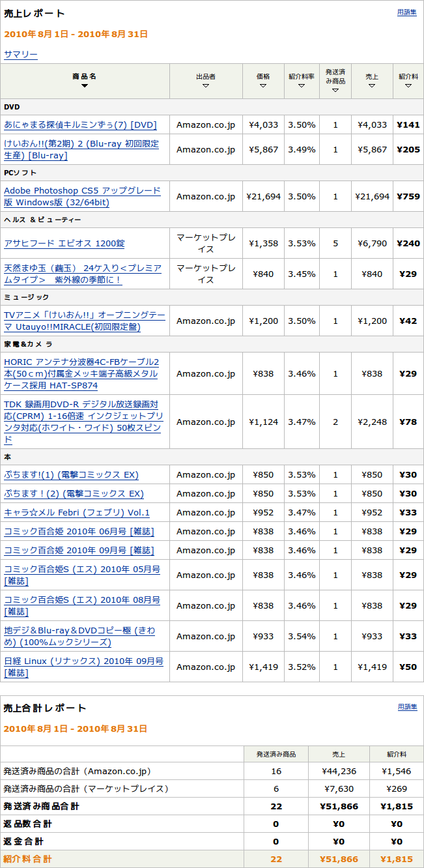Open 用語集 link beside 売上レポート title
The image size is (424, 868).
pyautogui.click(x=407, y=12)
